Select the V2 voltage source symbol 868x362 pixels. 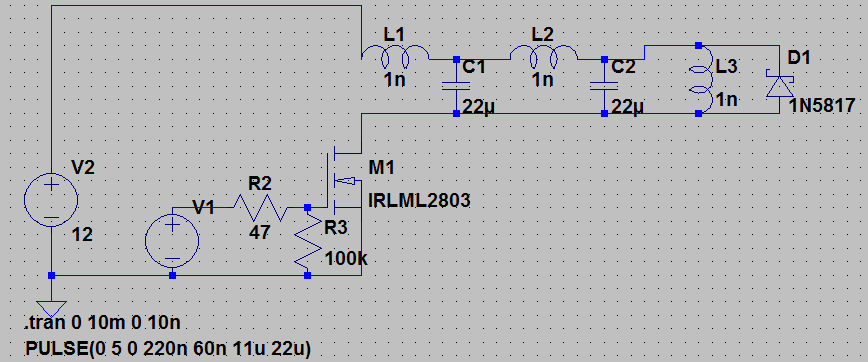pyautogui.click(x=51, y=200)
